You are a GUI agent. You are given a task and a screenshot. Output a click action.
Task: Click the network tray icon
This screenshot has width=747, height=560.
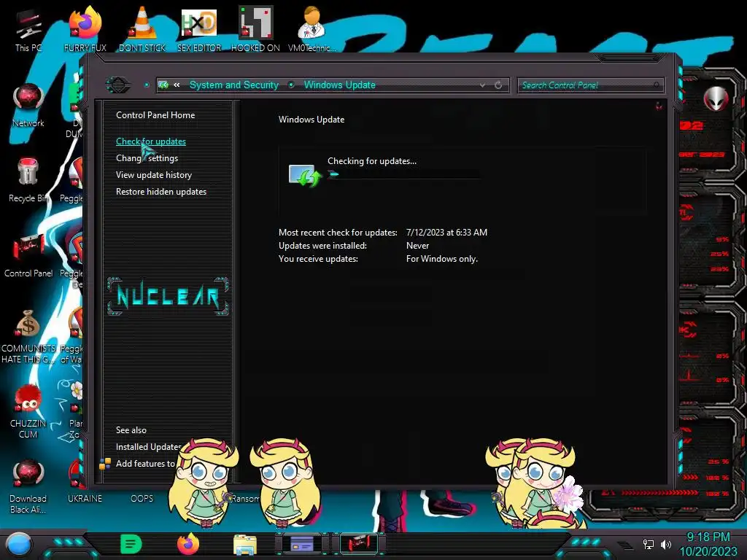coord(649,544)
